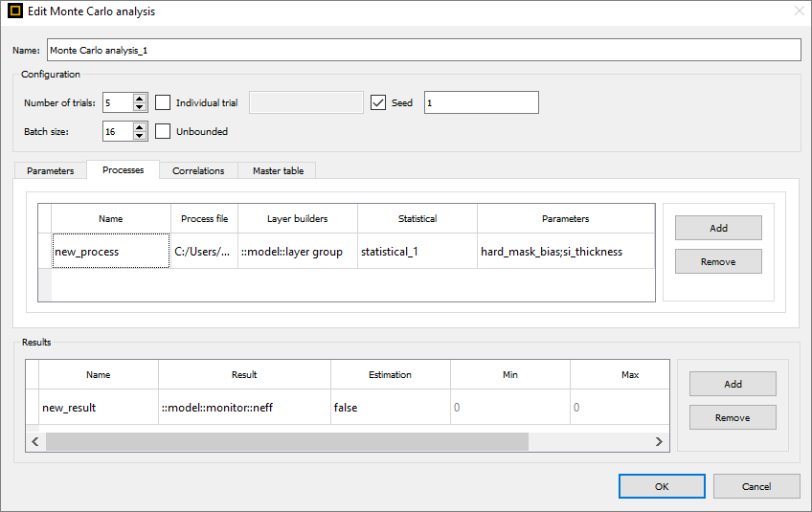Click the Layer builders column header

pyautogui.click(x=297, y=218)
